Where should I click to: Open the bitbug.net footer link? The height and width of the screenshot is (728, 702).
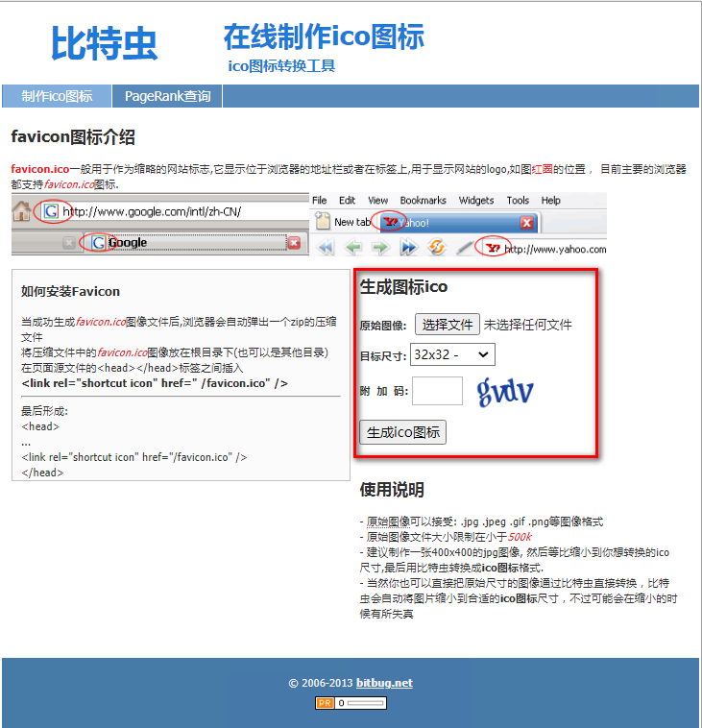pos(384,683)
